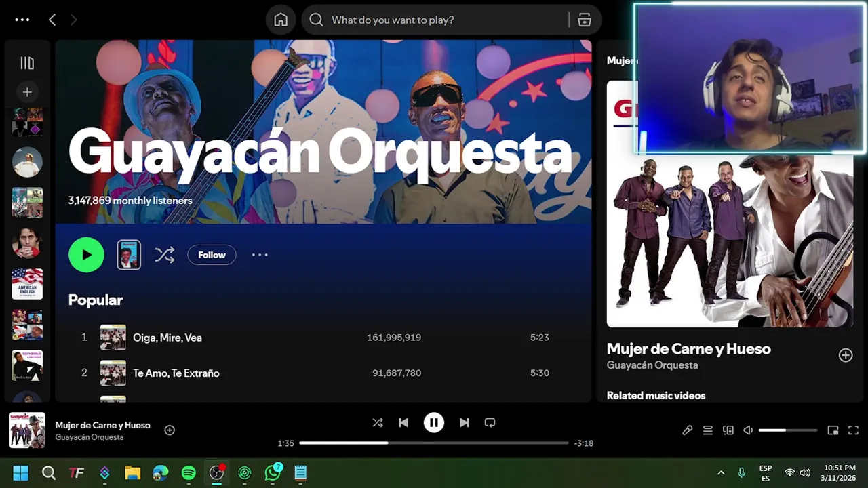Adjust the volume slider
Viewport: 868px width, 488px height.
tap(788, 430)
